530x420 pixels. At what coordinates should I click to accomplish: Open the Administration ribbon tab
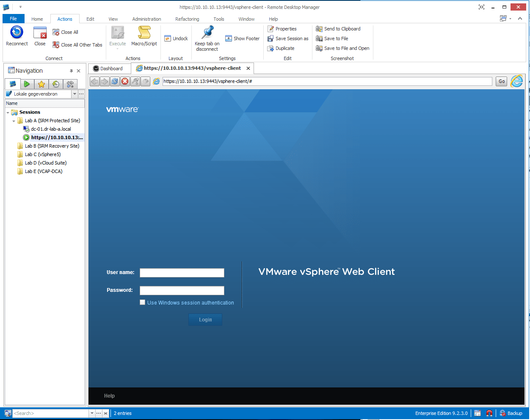(146, 19)
